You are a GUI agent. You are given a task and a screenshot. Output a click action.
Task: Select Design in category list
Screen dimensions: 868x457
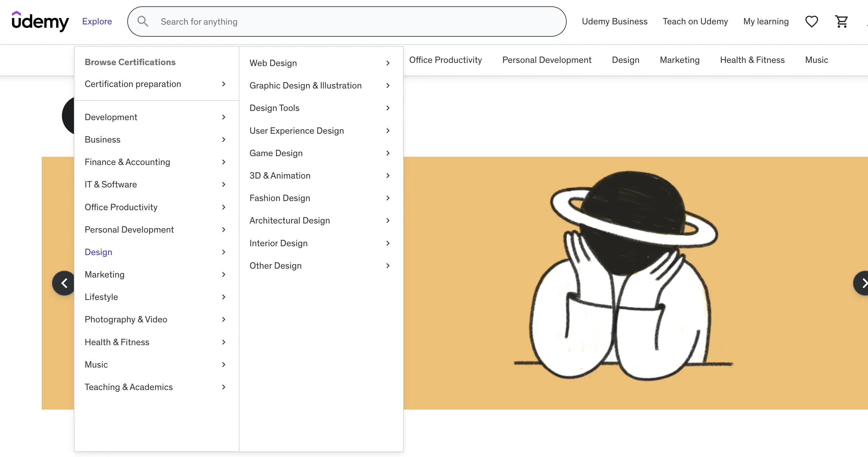click(x=98, y=252)
